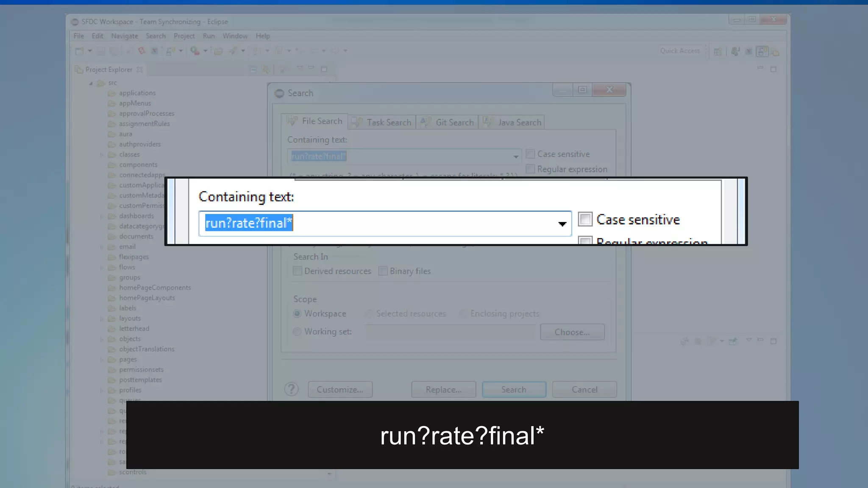Click the red S toolbar icon

coord(142,51)
